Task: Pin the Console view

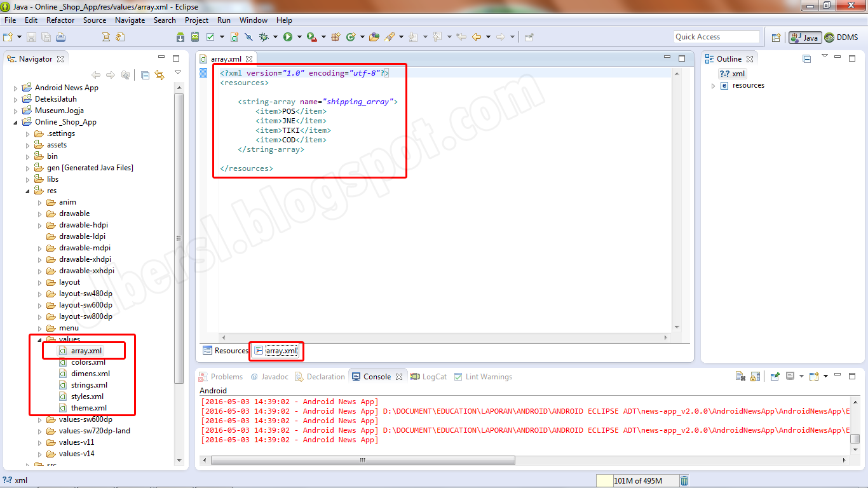Action: (775, 376)
